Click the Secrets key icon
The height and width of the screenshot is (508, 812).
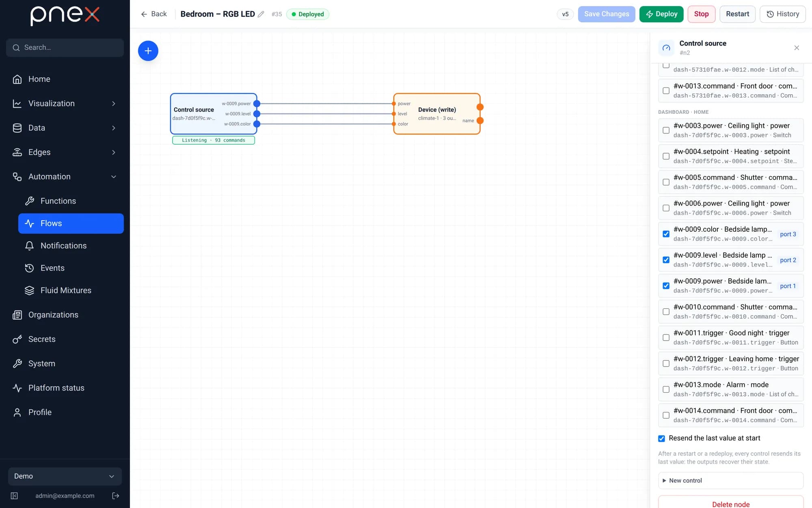tap(17, 339)
